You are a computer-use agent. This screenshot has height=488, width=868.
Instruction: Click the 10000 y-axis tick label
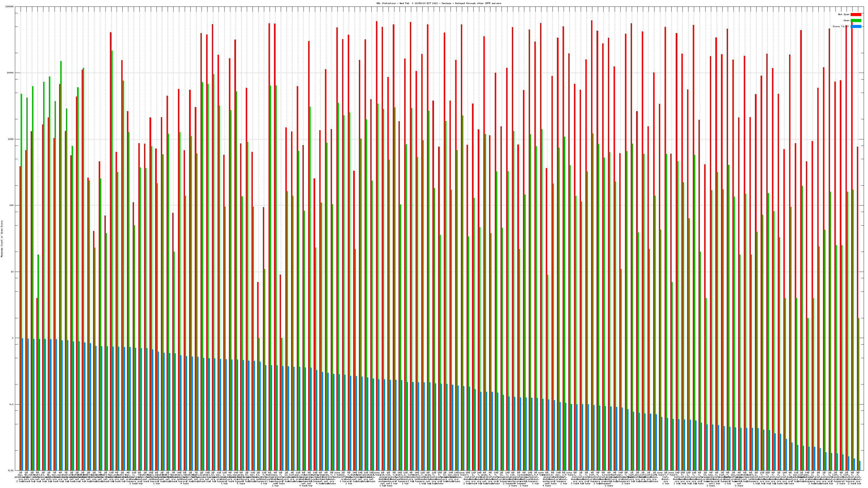[x=11, y=73]
